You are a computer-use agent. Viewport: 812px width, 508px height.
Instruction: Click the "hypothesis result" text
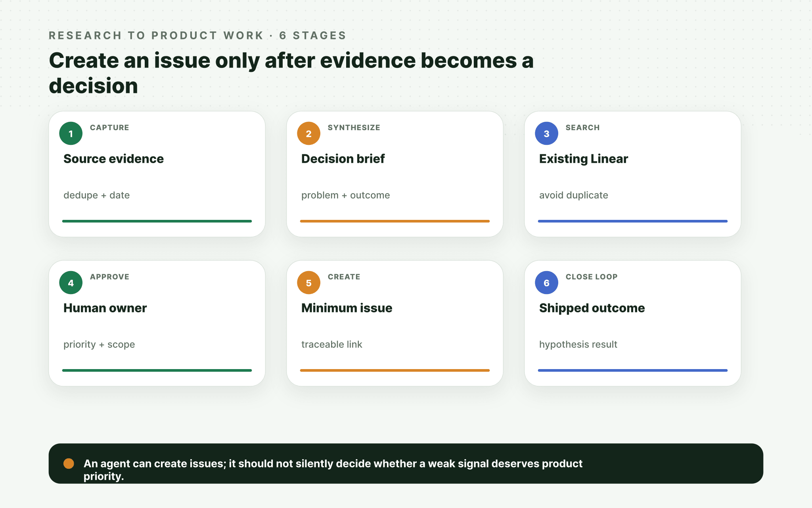click(x=578, y=344)
